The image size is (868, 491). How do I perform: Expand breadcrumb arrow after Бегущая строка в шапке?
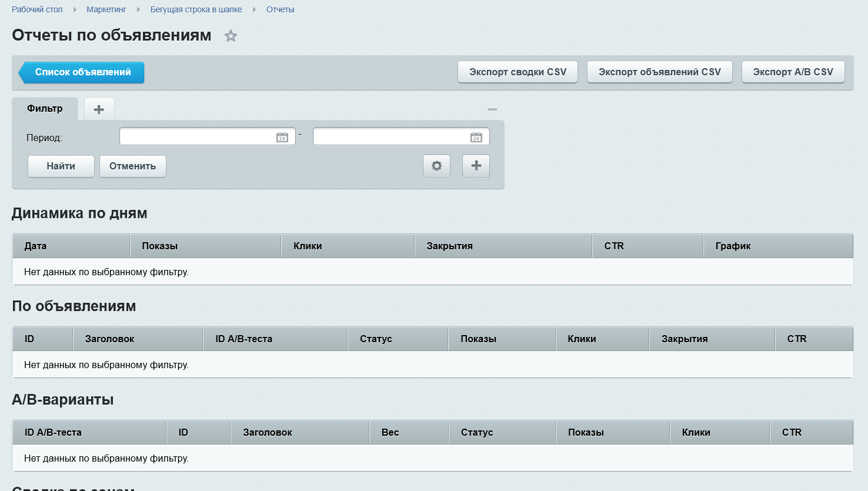pos(255,9)
